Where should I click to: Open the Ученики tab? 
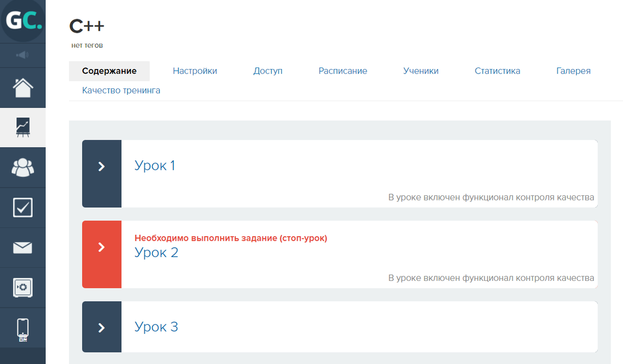[x=421, y=71]
